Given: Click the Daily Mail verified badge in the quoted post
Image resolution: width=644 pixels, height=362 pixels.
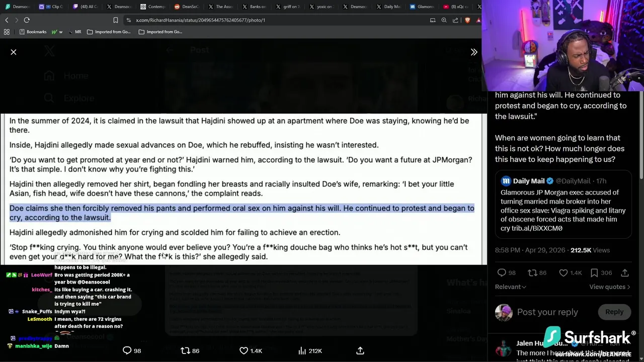Looking at the screenshot, I should (550, 181).
